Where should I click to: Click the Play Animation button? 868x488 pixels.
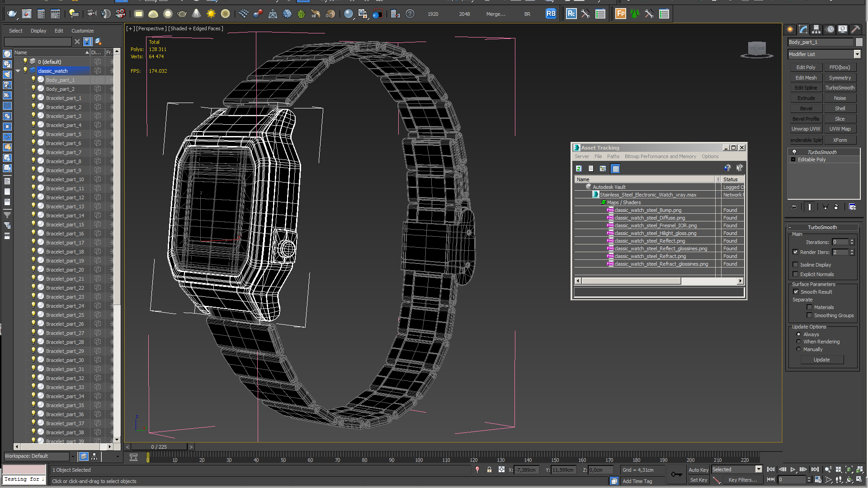point(793,469)
